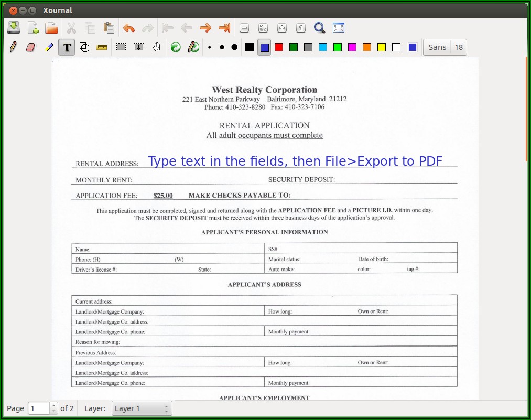The height and width of the screenshot is (420, 531).
Task: Pick the red color swatch
Action: [279, 47]
